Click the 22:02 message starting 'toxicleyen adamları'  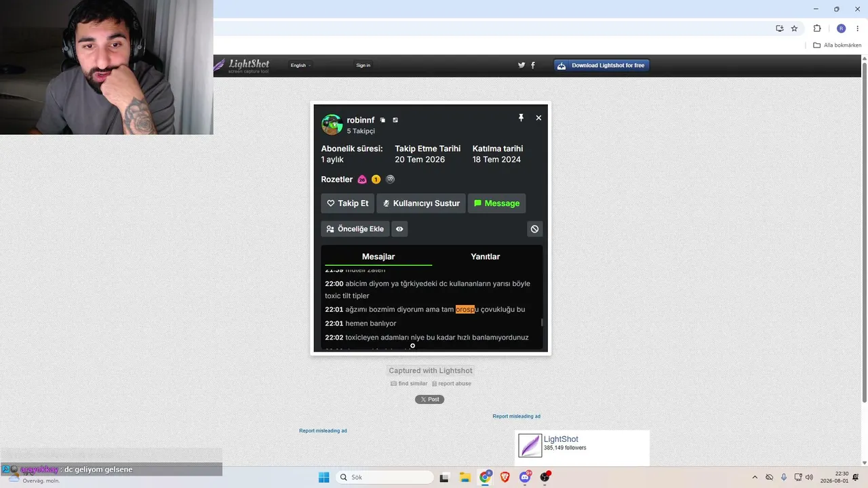tap(427, 338)
